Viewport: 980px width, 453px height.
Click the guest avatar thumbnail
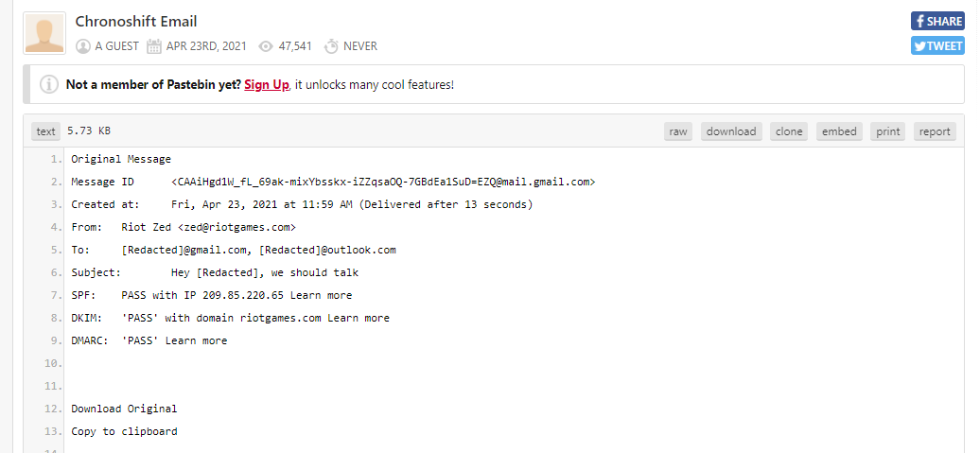tap(44, 33)
